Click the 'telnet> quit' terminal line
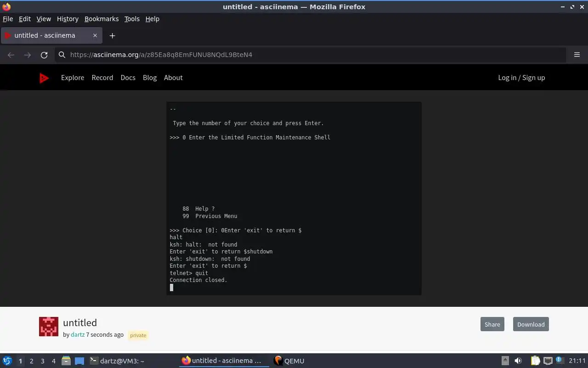 189,273
